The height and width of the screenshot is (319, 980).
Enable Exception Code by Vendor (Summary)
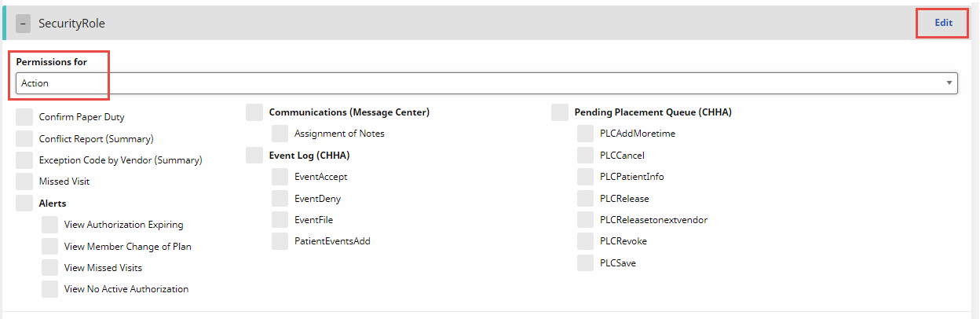(24, 160)
